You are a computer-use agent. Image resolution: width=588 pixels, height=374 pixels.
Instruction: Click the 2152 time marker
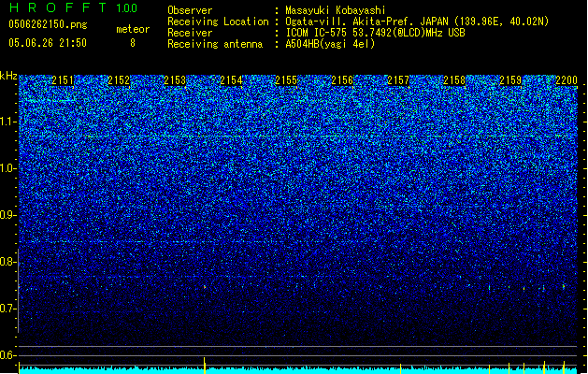tap(119, 80)
